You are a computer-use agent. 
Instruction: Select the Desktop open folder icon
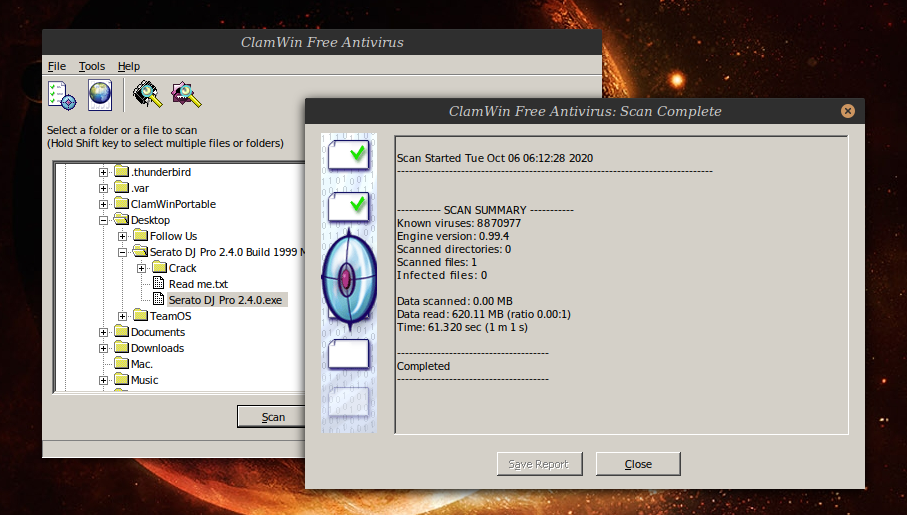click(121, 219)
